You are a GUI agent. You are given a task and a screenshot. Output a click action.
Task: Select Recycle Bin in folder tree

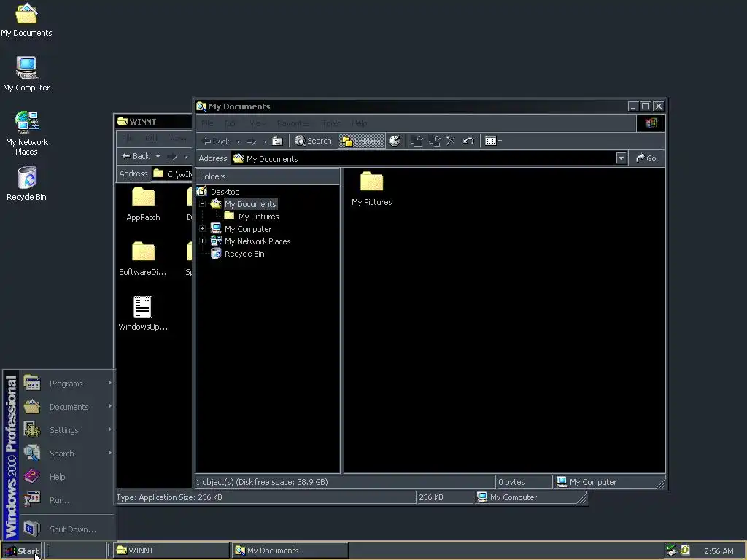pyautogui.click(x=244, y=253)
